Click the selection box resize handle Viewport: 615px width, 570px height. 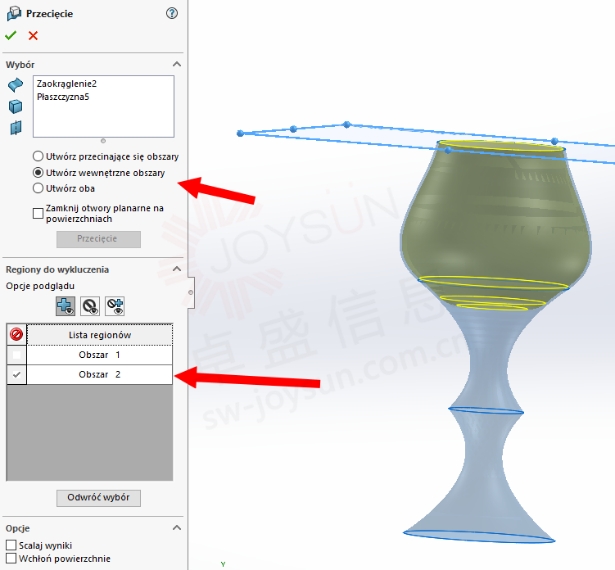(103, 140)
